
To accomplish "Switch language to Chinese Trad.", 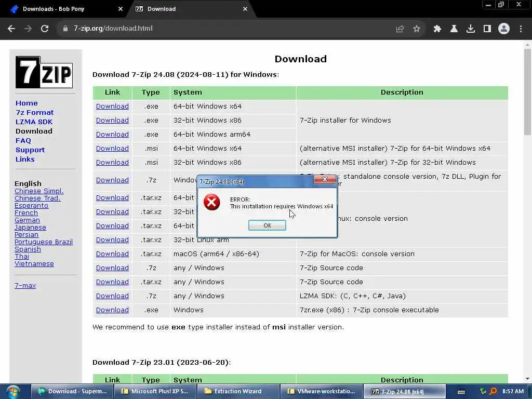I will click(x=37, y=198).
